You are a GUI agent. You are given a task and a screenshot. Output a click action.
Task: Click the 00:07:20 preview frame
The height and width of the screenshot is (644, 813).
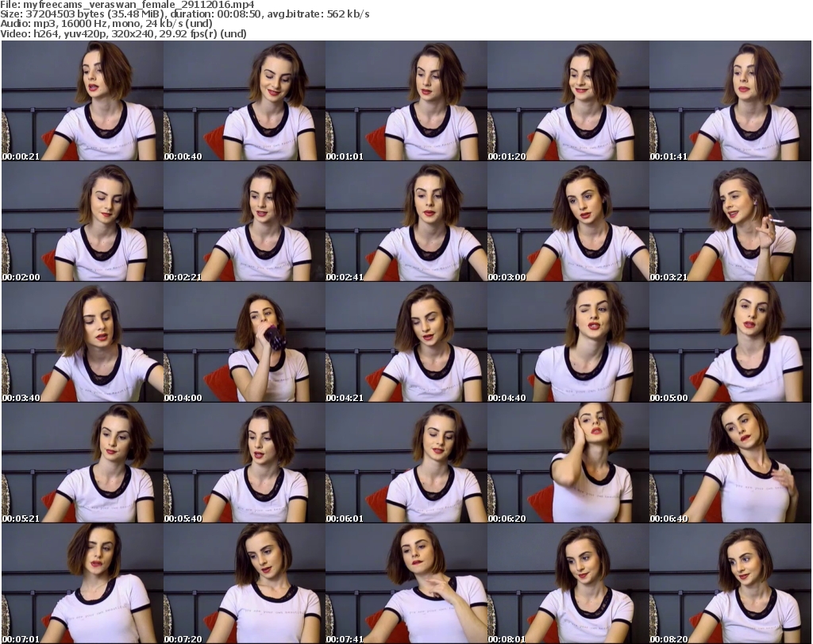click(x=245, y=584)
